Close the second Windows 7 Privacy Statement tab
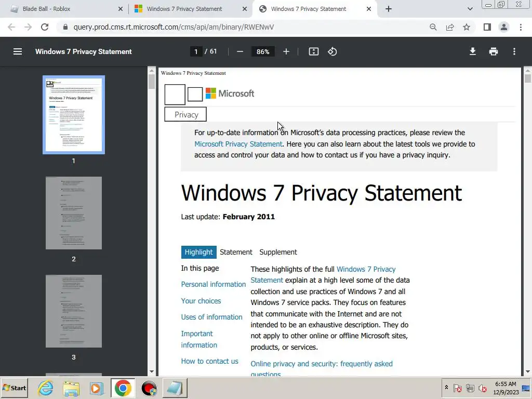532x399 pixels. 245,9
